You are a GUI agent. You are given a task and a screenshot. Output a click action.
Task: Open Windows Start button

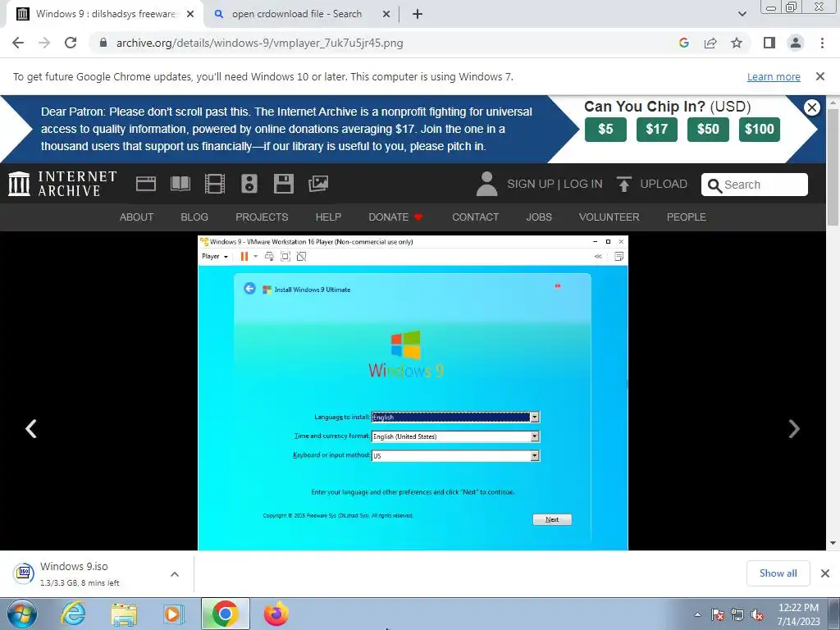tap(22, 614)
